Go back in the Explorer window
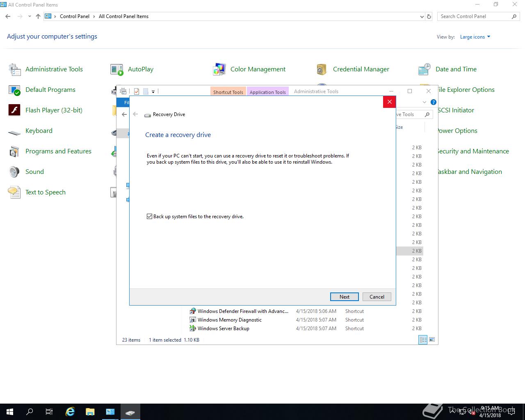This screenshot has width=525, height=420. (x=124, y=114)
